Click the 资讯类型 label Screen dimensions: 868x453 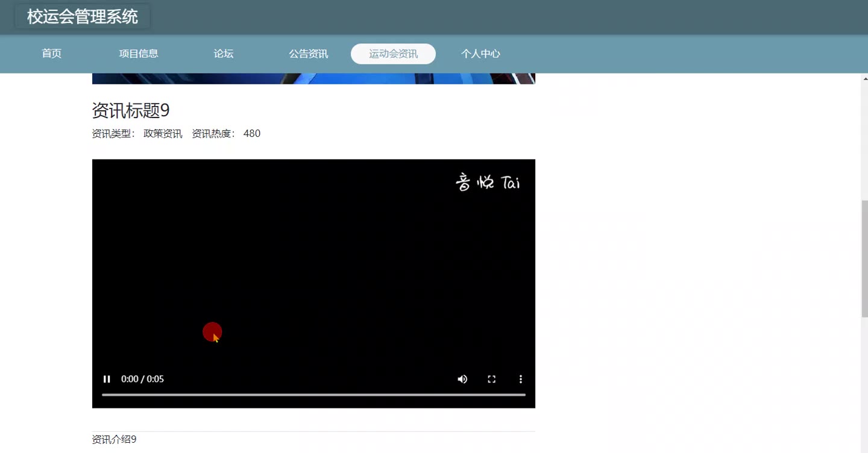(x=114, y=134)
